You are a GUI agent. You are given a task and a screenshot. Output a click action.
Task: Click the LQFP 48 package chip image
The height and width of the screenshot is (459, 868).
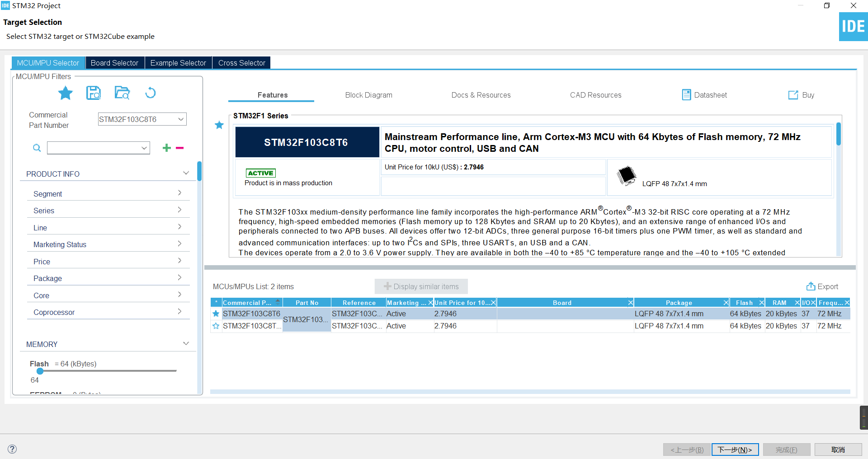click(x=627, y=176)
